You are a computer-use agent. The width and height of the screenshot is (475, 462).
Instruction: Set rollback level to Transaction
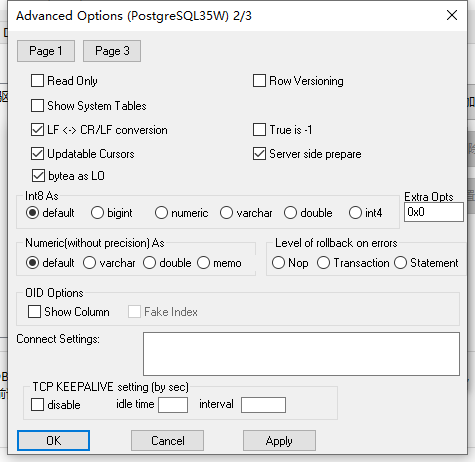click(323, 263)
